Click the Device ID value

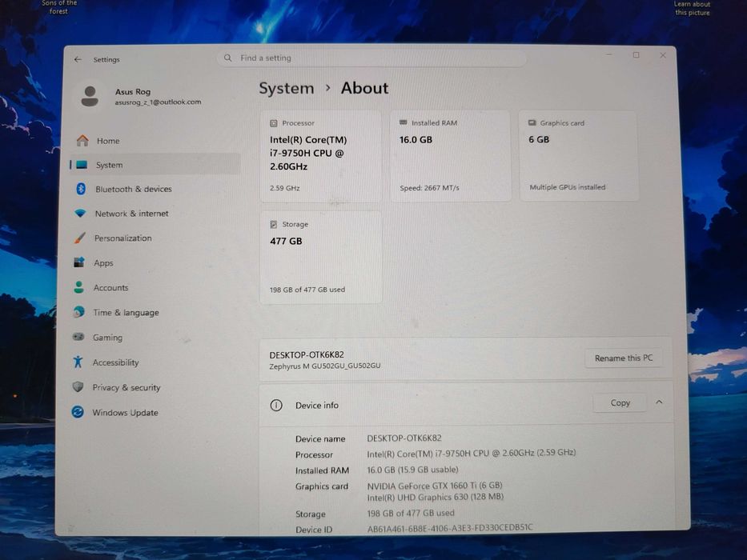click(450, 528)
